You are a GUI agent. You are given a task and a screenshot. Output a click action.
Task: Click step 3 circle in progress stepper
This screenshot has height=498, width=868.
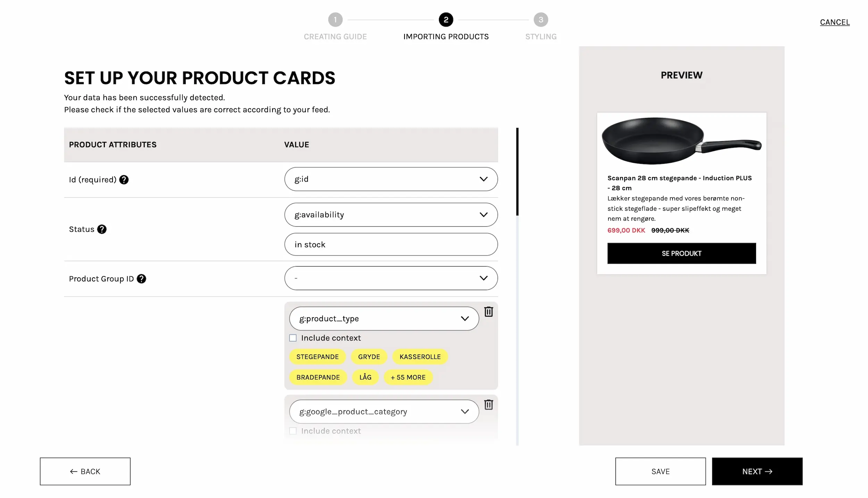tap(541, 20)
